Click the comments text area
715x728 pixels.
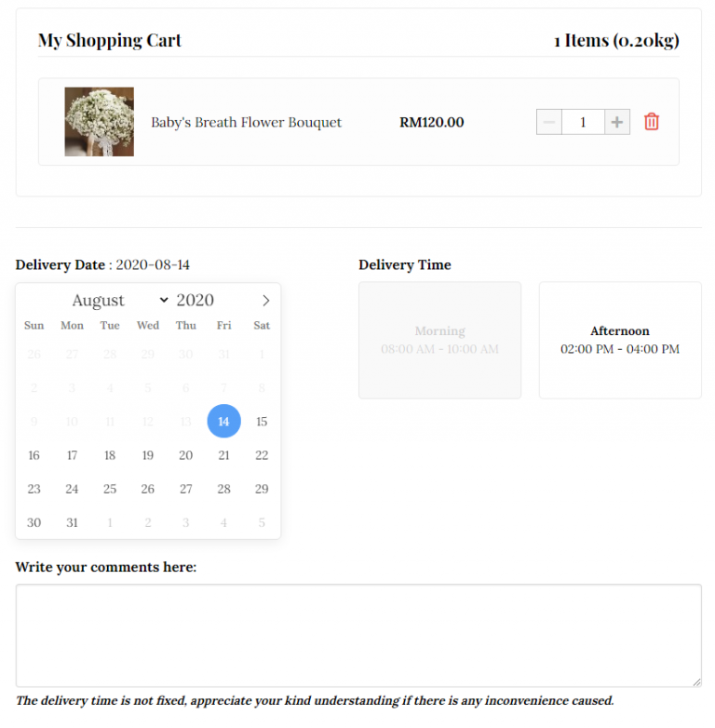coord(358,635)
